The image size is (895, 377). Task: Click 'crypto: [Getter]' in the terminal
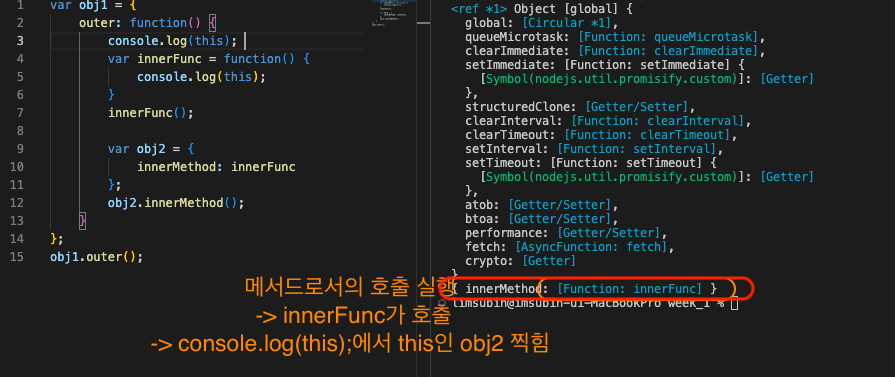coord(520,260)
